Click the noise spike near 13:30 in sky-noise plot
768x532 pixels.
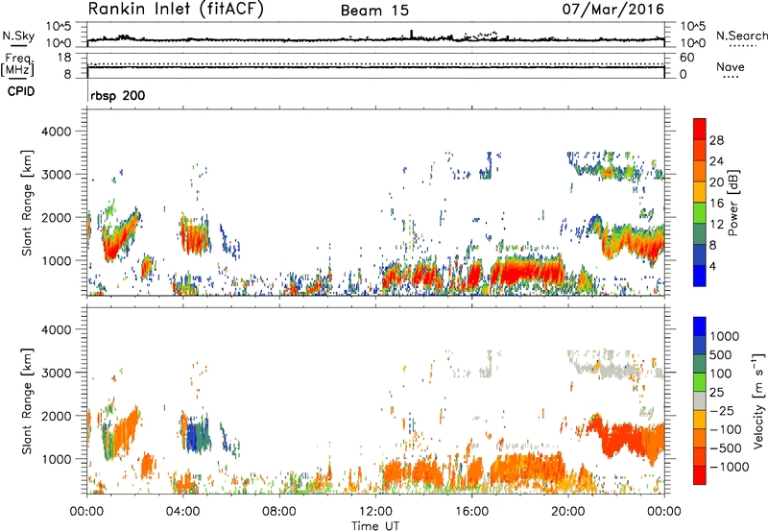pos(412,35)
